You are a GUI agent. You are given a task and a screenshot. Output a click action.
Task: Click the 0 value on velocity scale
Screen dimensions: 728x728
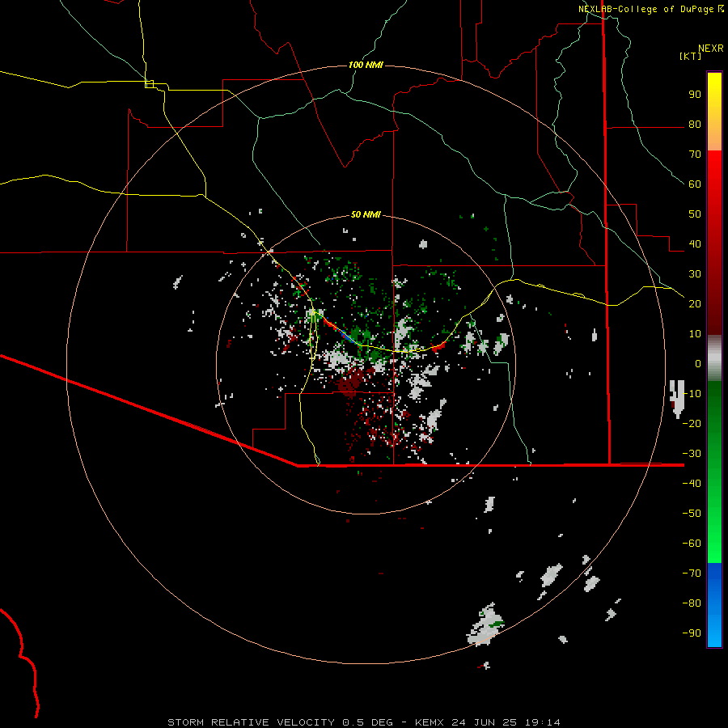click(698, 364)
